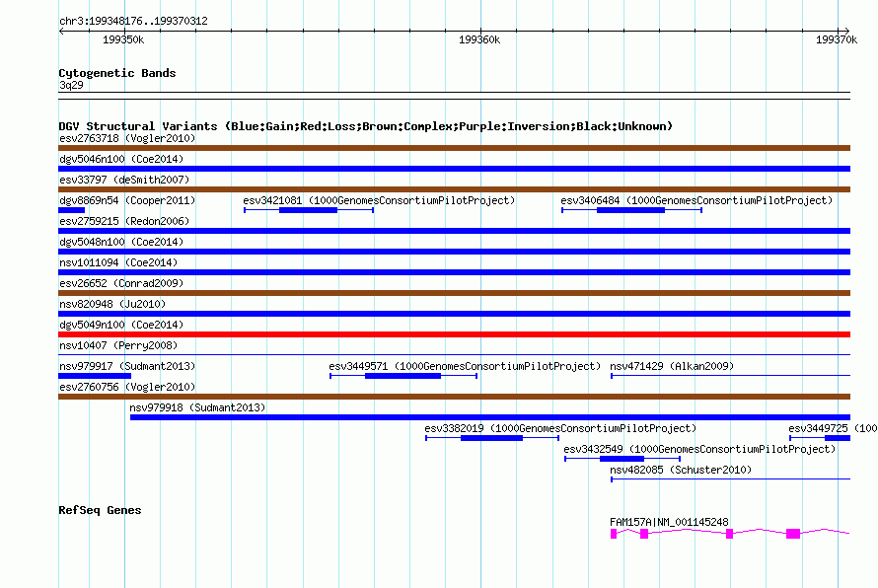Select the esv3449725 variant label
This screenshot has height=588, width=878.
click(x=833, y=428)
